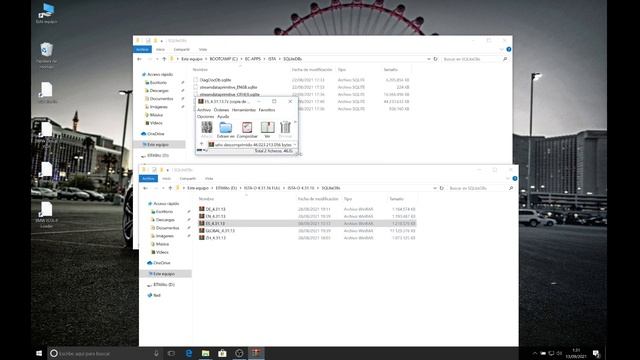
Task: Sort by Nombre column in lower Explorer
Action: pos(206,199)
